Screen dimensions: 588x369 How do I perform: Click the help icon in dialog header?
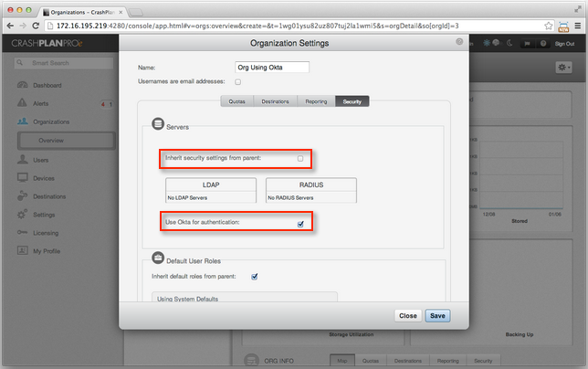pos(459,42)
